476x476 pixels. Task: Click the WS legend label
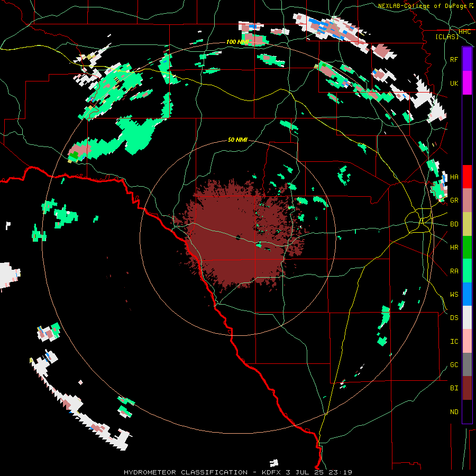[x=454, y=295]
